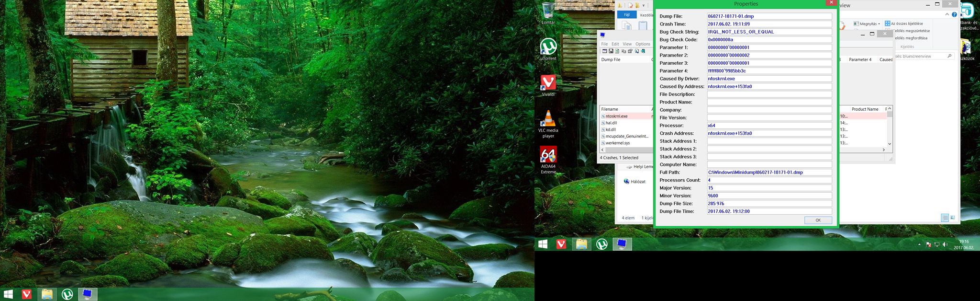Click Az összes kijelölése in Explorer ribbon
The height and width of the screenshot is (301, 980).
click(x=904, y=23)
